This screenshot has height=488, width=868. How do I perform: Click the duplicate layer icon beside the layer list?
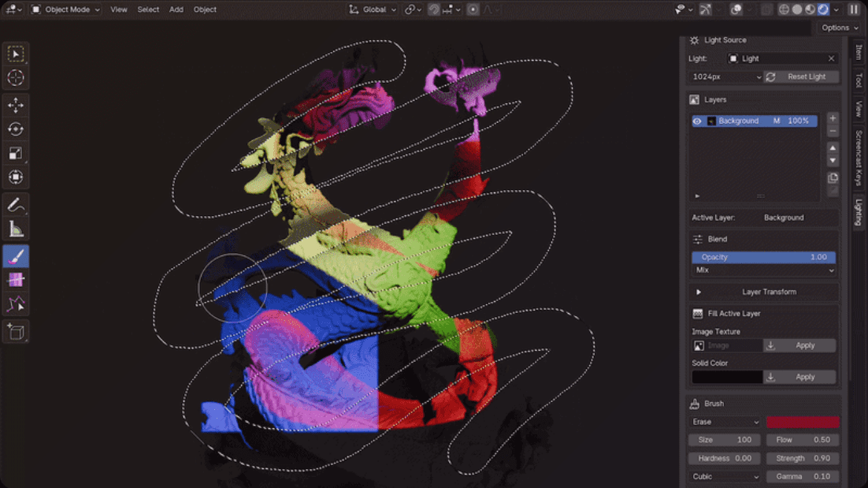(833, 177)
